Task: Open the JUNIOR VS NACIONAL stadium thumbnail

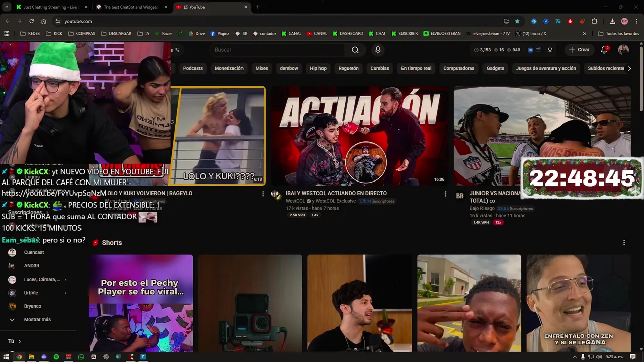Action: (x=542, y=136)
